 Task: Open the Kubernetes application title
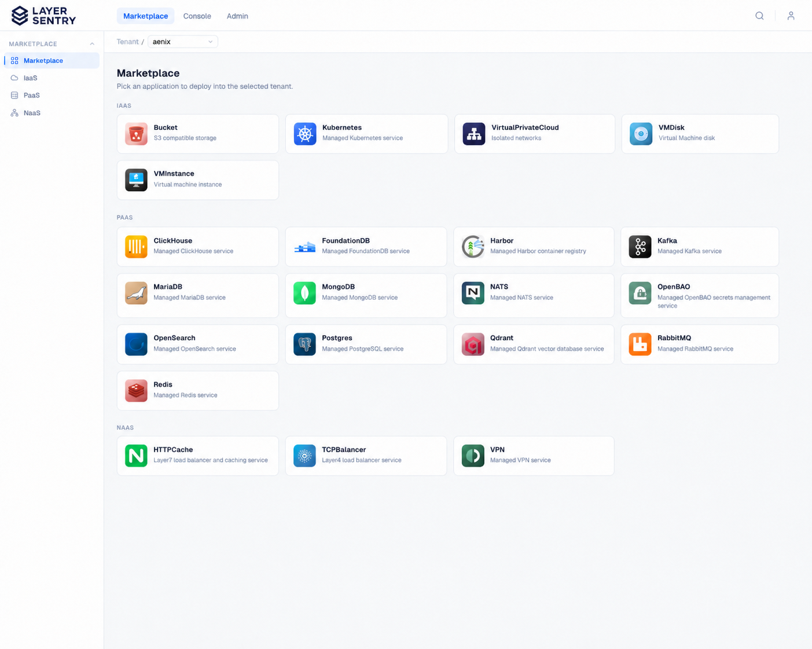point(342,127)
